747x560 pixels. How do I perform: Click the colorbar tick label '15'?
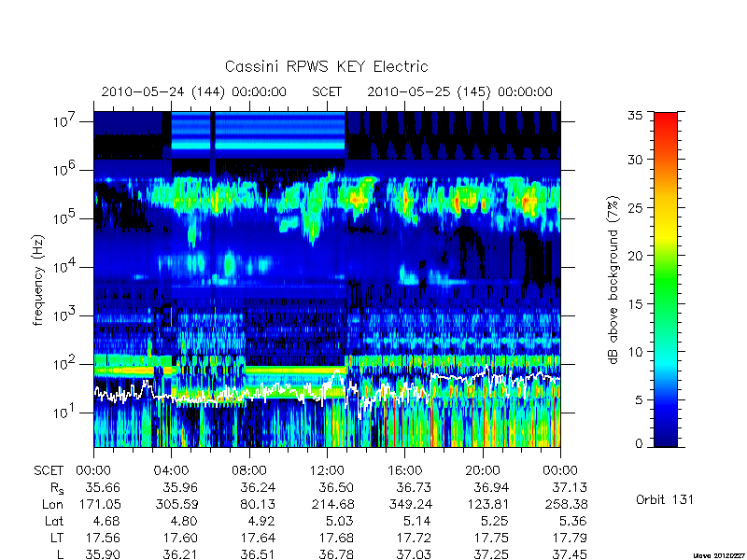click(x=636, y=304)
